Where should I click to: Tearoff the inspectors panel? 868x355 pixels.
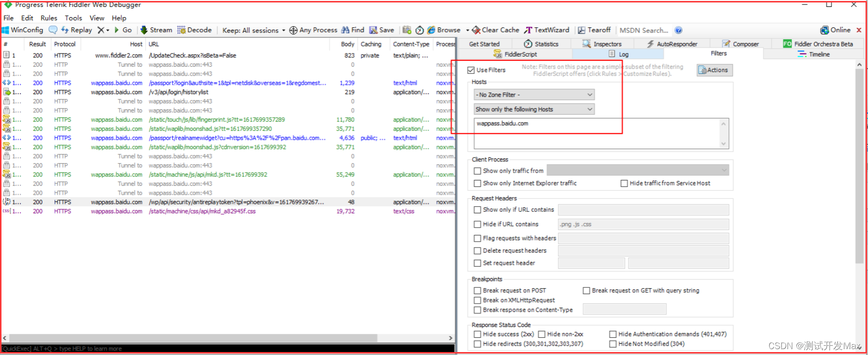pyautogui.click(x=594, y=30)
